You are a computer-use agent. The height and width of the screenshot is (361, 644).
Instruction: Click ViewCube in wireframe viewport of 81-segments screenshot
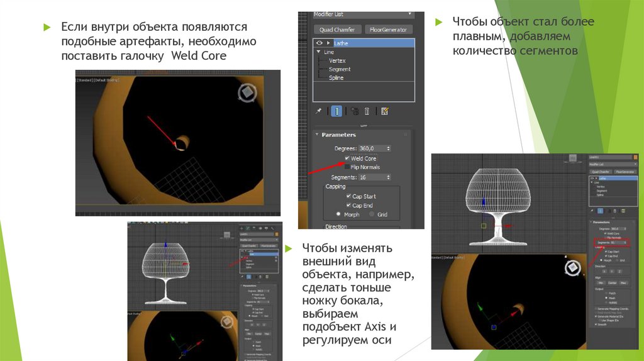coord(572,158)
